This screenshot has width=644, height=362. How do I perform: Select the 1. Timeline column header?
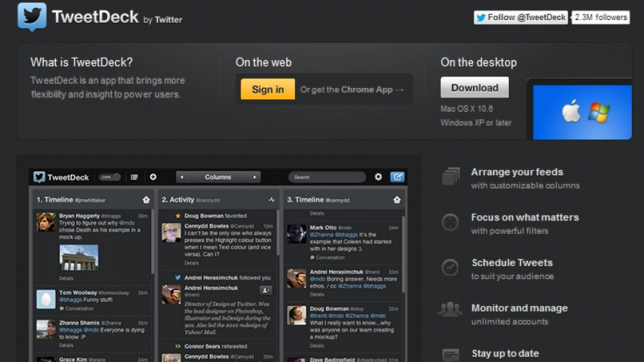(93, 200)
